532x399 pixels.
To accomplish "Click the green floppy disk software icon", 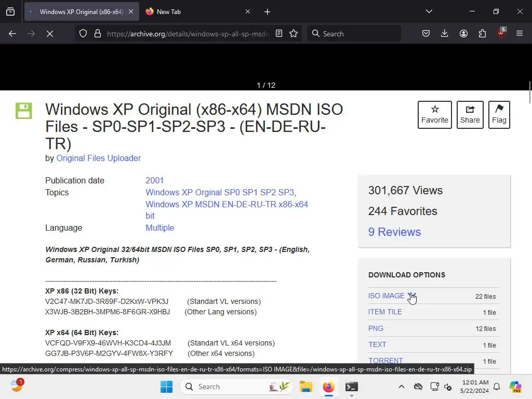I will [24, 111].
